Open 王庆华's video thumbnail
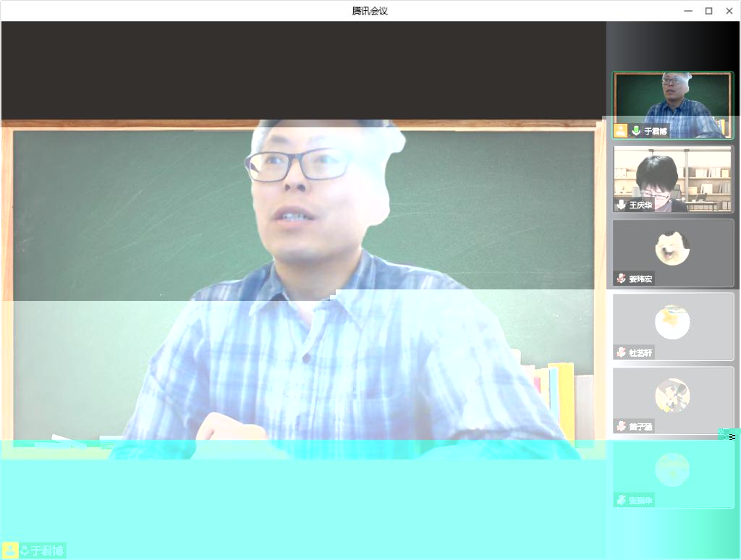Screen dimensions: 741x560 click(x=673, y=179)
